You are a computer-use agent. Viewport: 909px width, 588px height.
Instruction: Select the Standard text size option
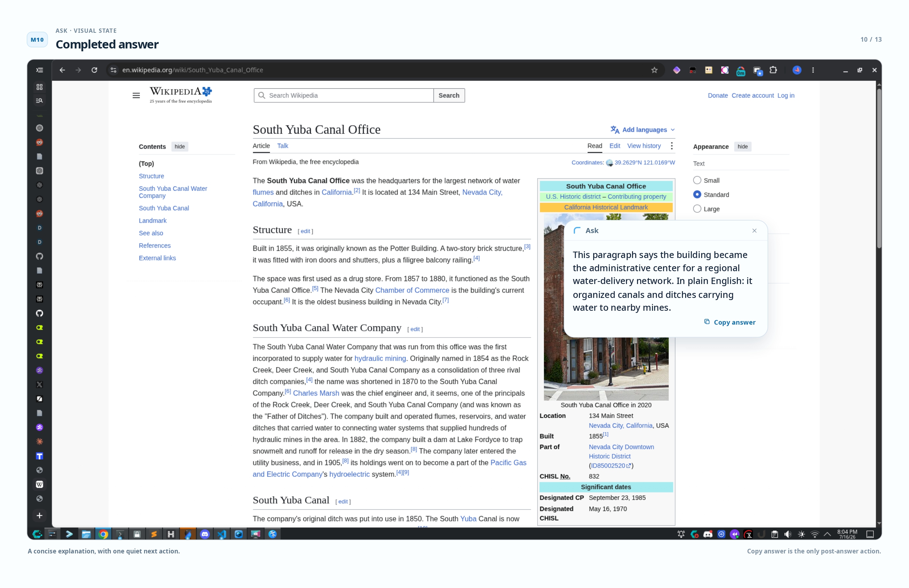pos(697,195)
